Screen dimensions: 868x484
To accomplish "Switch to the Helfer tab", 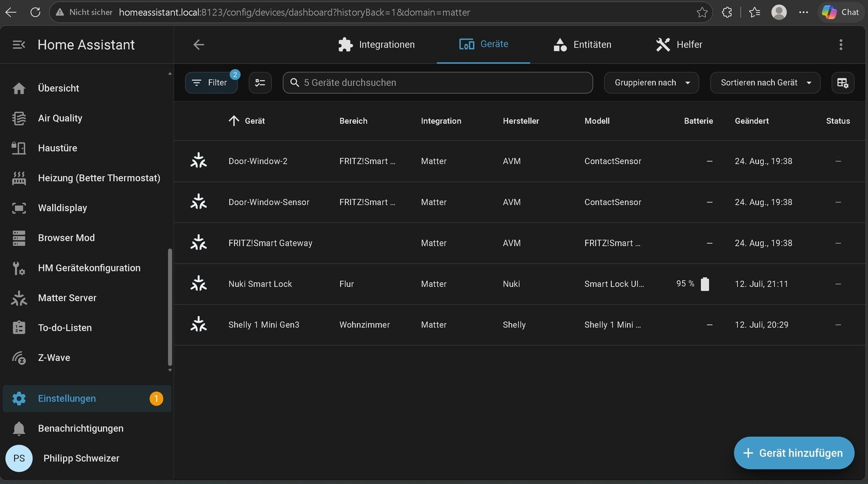I will [x=679, y=44].
